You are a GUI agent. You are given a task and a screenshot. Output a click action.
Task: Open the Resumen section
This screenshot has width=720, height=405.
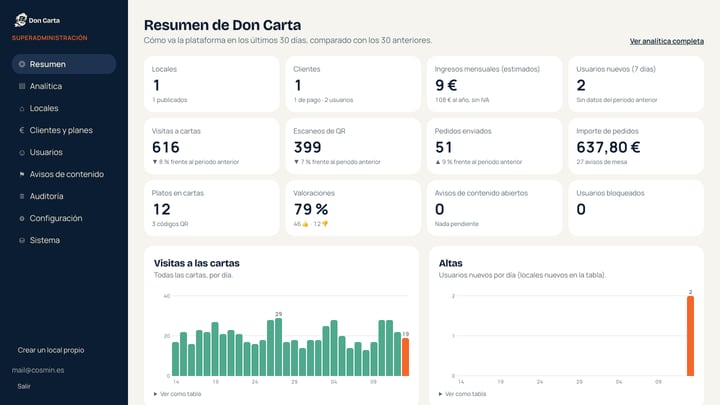pyautogui.click(x=64, y=64)
